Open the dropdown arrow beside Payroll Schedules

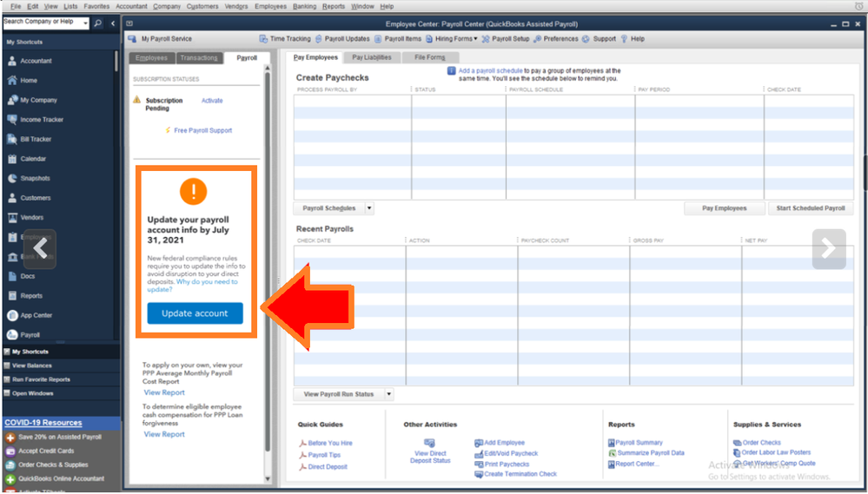[x=369, y=208]
